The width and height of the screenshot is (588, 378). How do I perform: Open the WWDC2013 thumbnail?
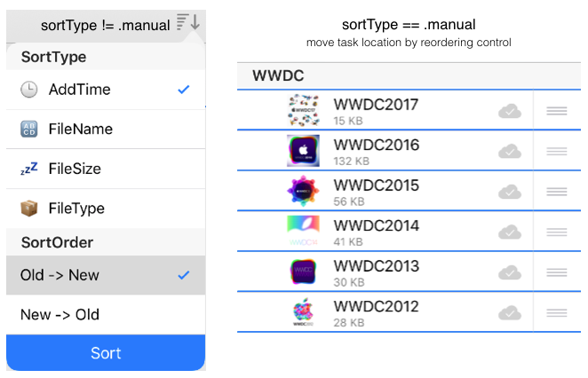(304, 272)
